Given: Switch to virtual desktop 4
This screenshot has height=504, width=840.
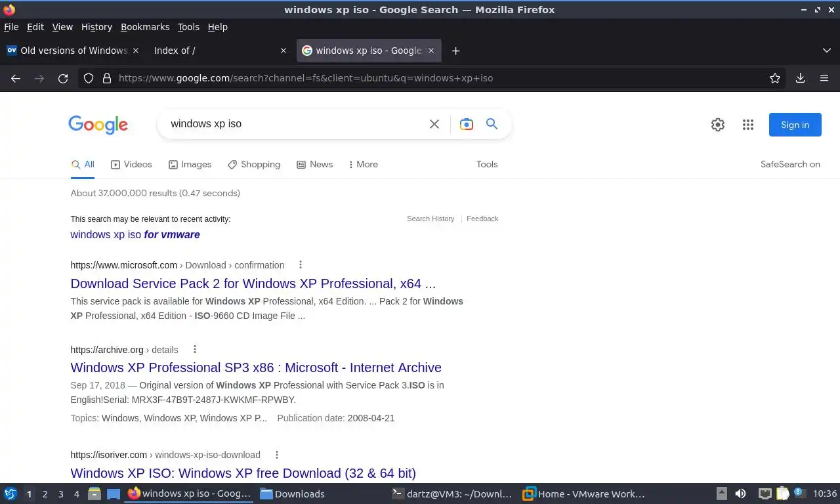Looking at the screenshot, I should 76,493.
